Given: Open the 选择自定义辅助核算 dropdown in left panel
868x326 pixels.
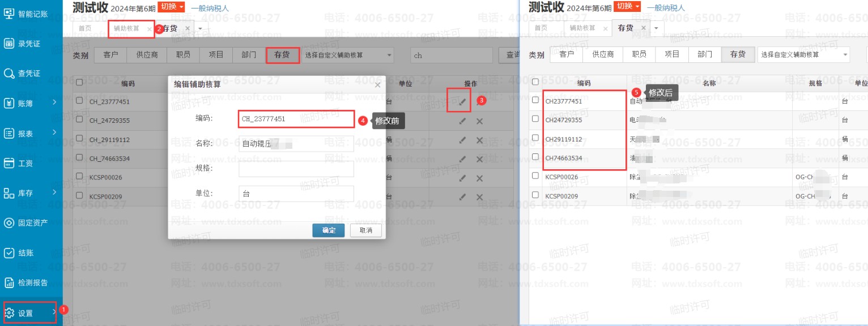Looking at the screenshot, I should 348,55.
